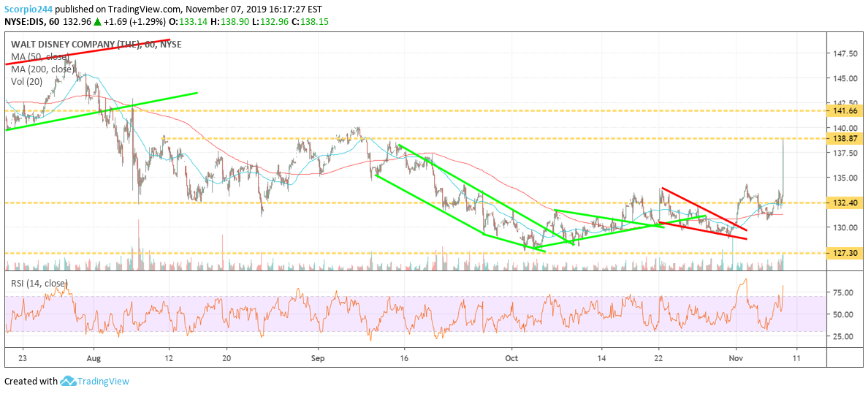Click the TradingView cloud logo icon
The height and width of the screenshot is (394, 868).
click(x=68, y=382)
